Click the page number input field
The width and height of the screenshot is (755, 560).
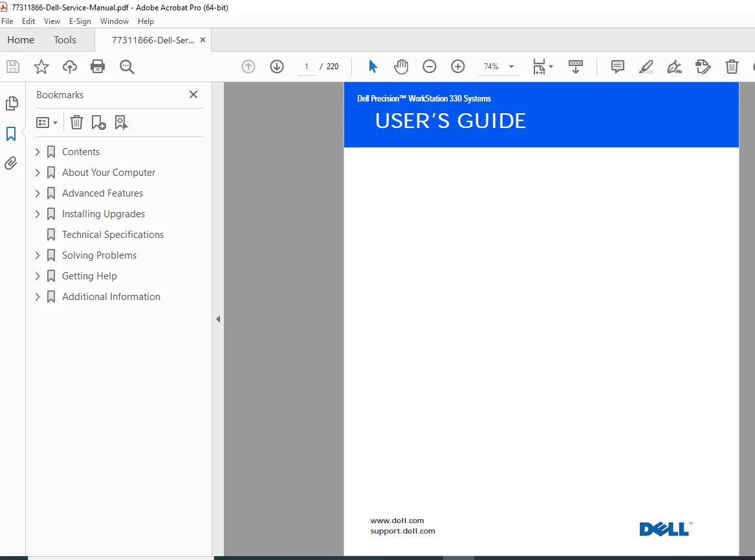pos(307,67)
